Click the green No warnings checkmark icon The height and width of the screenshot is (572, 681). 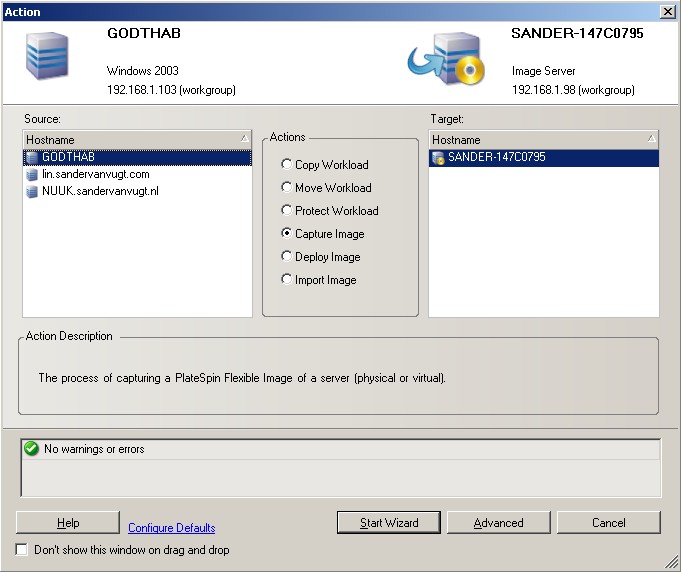(31, 450)
